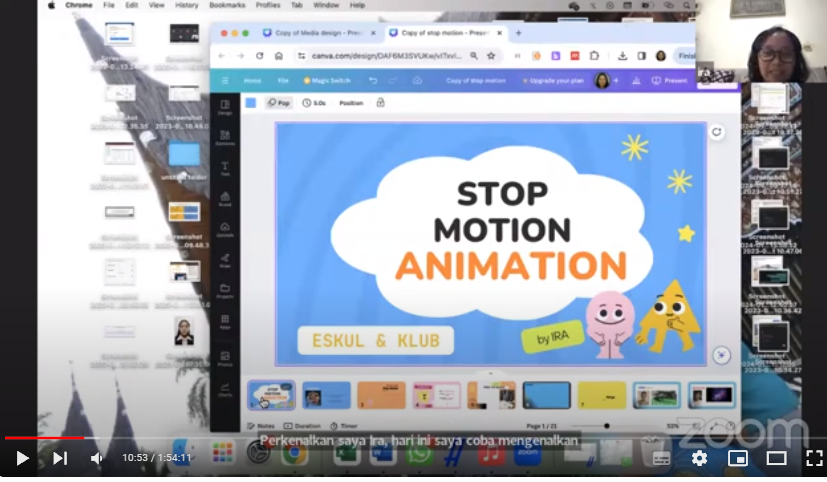The width and height of the screenshot is (827, 482).
Task: Enter fullscreen mode
Action: point(812,458)
